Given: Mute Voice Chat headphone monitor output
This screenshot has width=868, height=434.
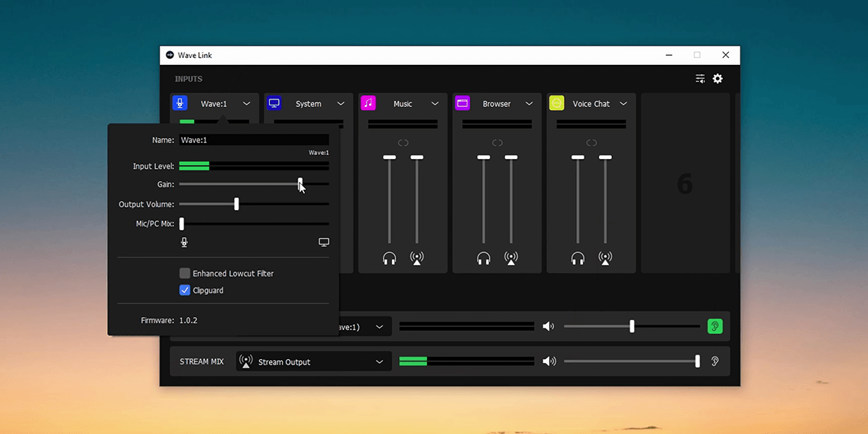Looking at the screenshot, I should coord(578,258).
